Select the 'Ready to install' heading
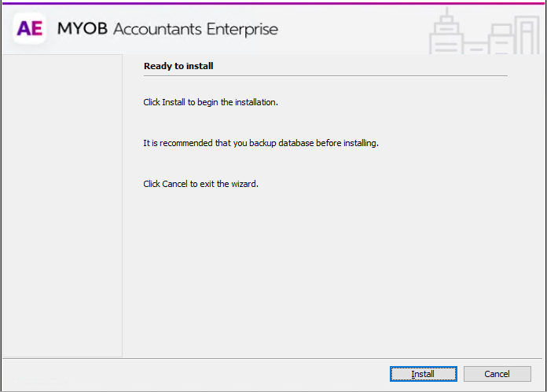The height and width of the screenshot is (392, 547). 178,66
